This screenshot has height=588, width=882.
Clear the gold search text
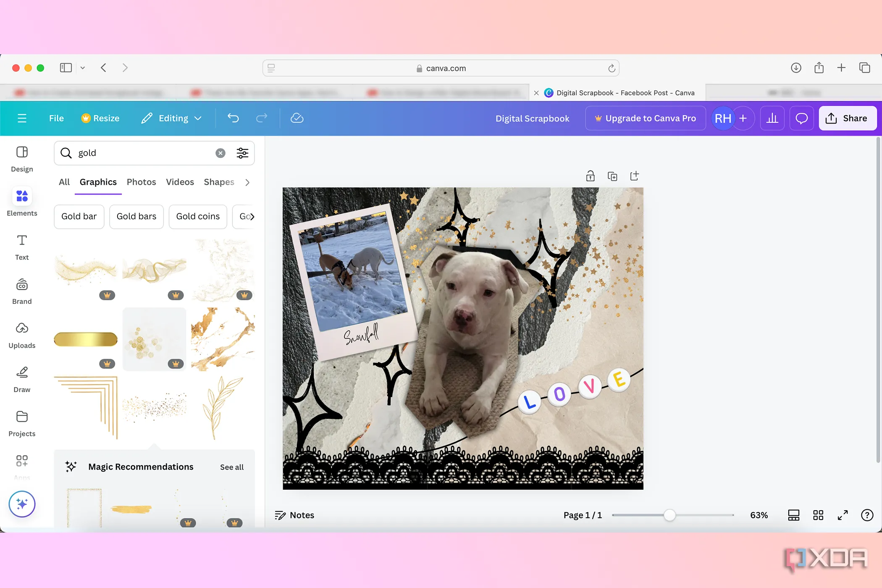[220, 153]
